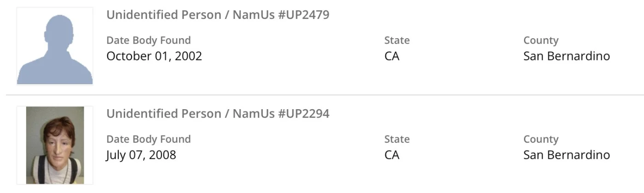
Task: Click the 'Date Body Found' label for UP2479
Action: click(148, 41)
